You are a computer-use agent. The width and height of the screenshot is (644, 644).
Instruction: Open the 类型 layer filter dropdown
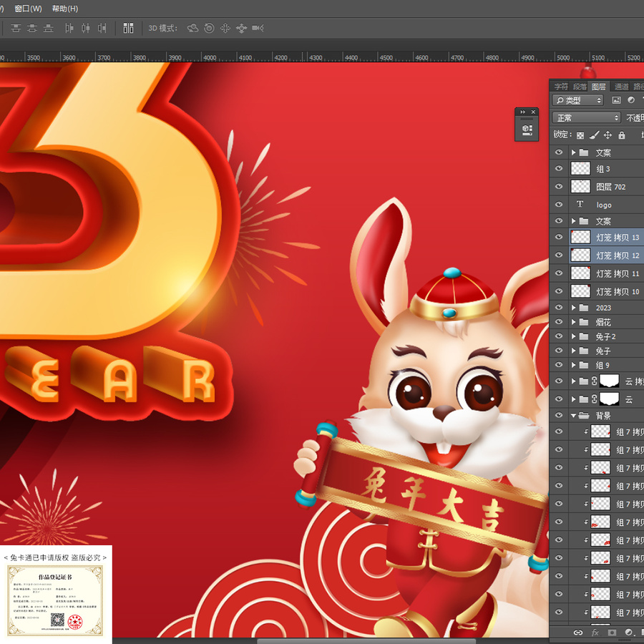[x=577, y=100]
